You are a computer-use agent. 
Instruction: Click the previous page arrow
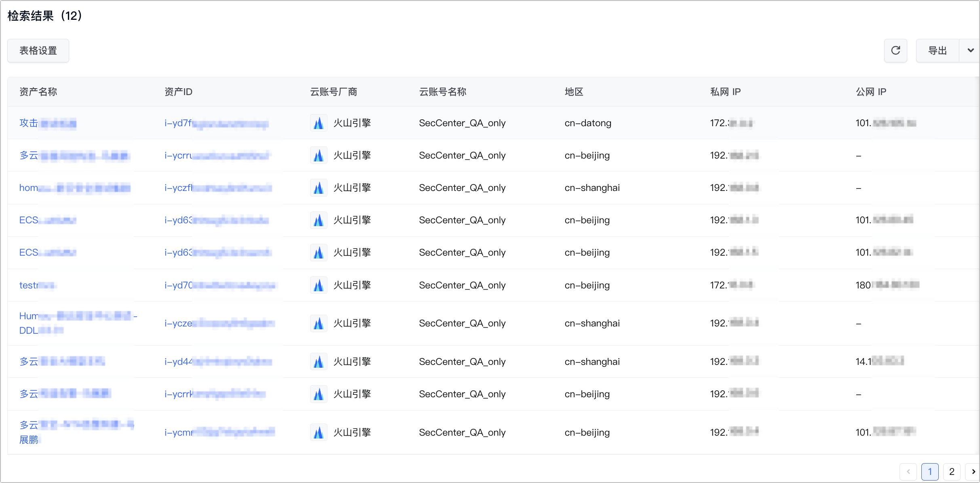click(908, 472)
